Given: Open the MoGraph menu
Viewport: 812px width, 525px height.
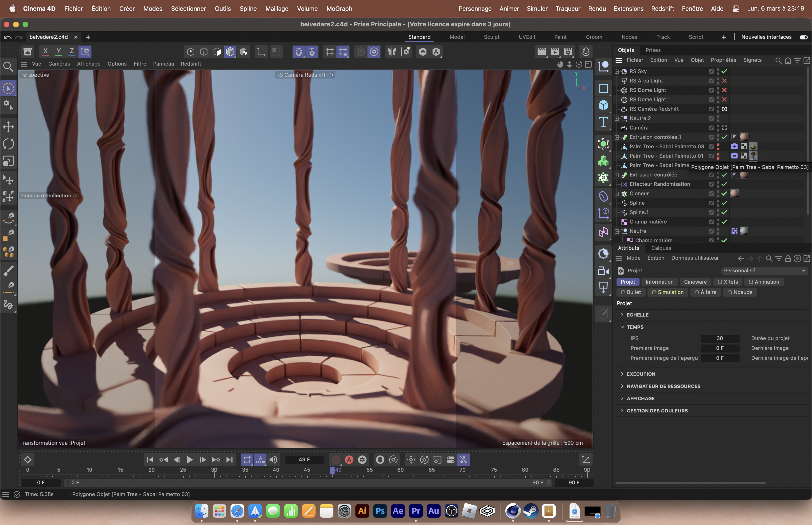Looking at the screenshot, I should (x=339, y=8).
